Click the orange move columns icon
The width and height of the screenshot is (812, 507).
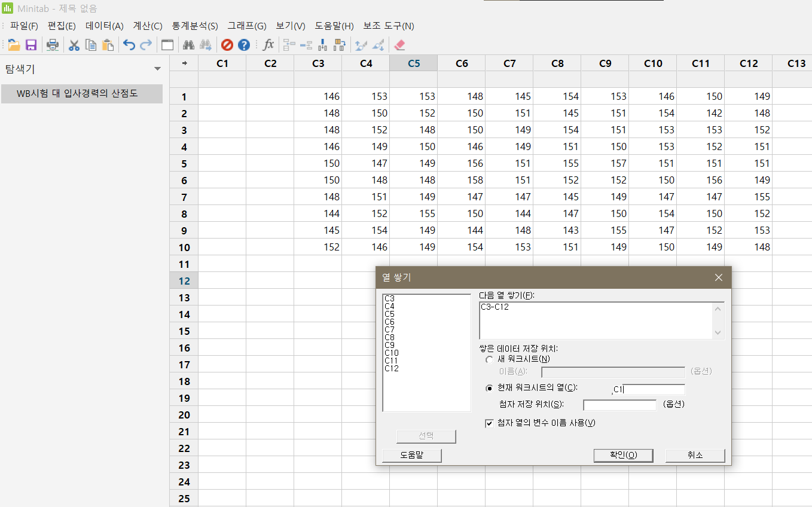[340, 45]
